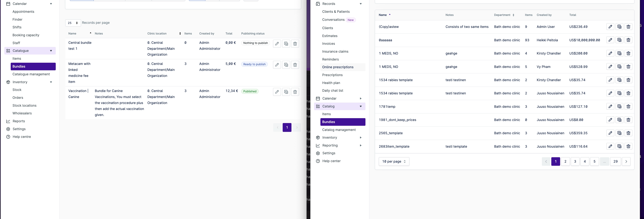Open Settings in right sidebar

[329, 153]
